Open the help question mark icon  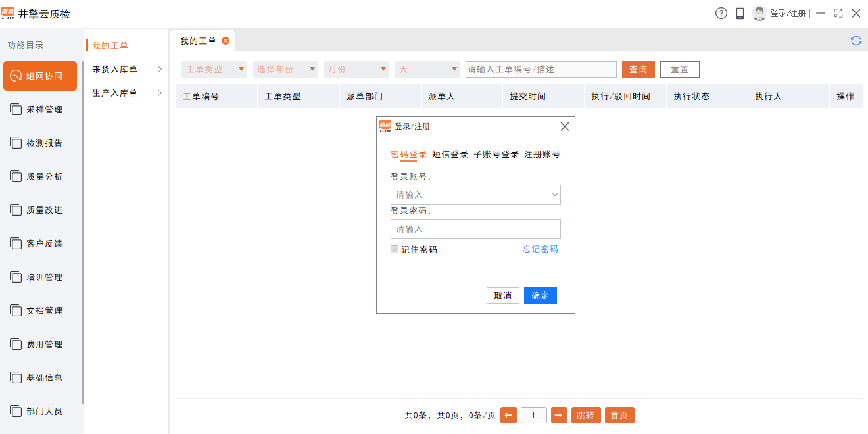[x=721, y=13]
